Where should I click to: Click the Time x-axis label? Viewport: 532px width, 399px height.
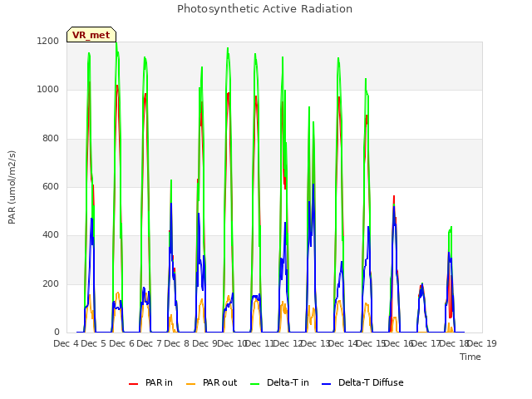[470, 357]
